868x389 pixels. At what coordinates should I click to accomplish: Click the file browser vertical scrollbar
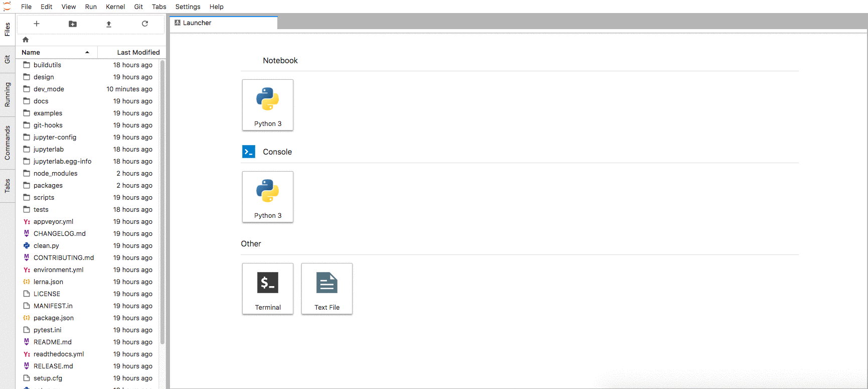pyautogui.click(x=162, y=202)
